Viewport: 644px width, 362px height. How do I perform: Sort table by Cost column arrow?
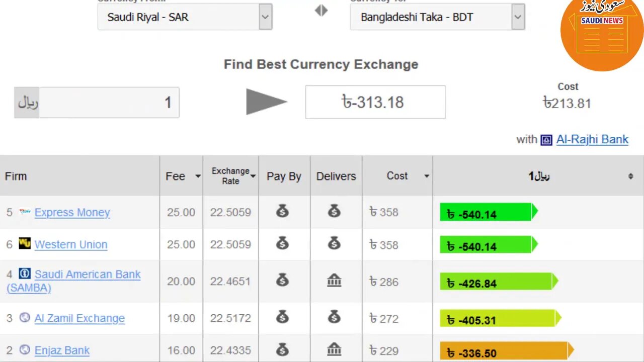click(x=427, y=176)
